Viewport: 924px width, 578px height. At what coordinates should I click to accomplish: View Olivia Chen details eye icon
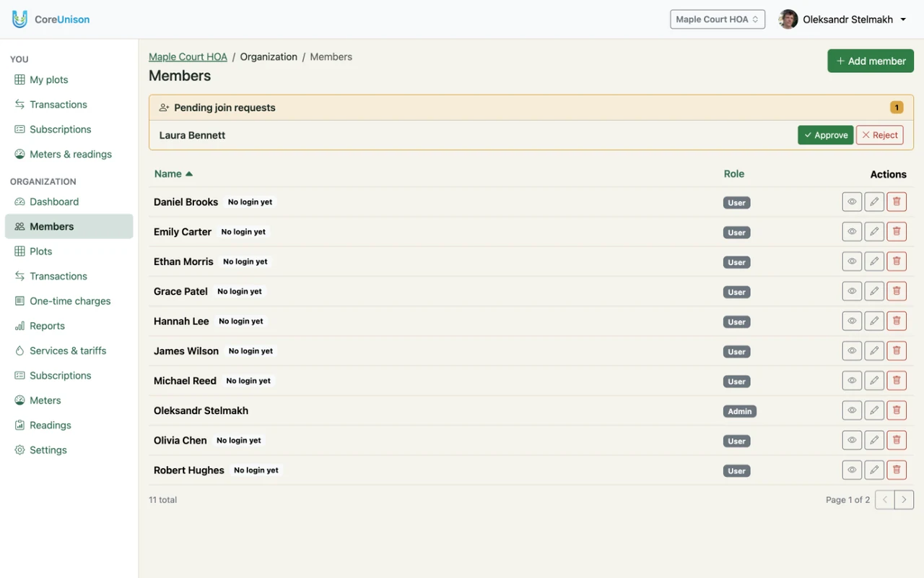[x=852, y=440]
